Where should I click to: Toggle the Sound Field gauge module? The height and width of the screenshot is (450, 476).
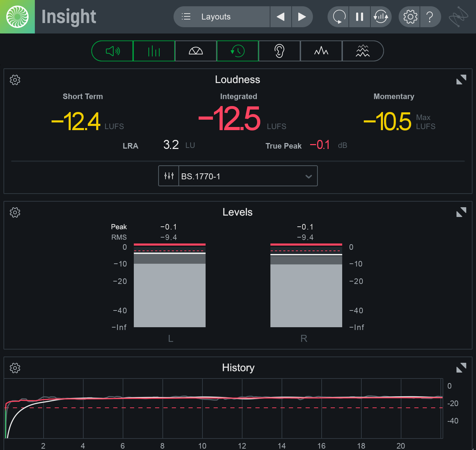click(x=196, y=51)
